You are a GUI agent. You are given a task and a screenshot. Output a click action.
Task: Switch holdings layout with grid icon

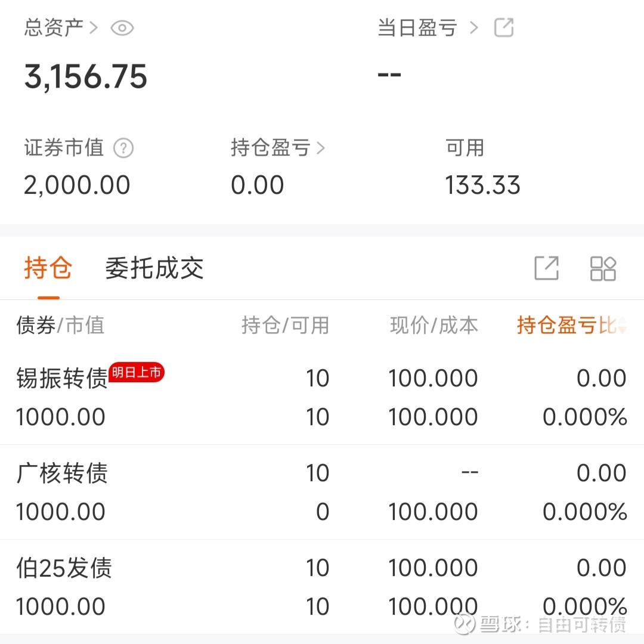pyautogui.click(x=603, y=268)
